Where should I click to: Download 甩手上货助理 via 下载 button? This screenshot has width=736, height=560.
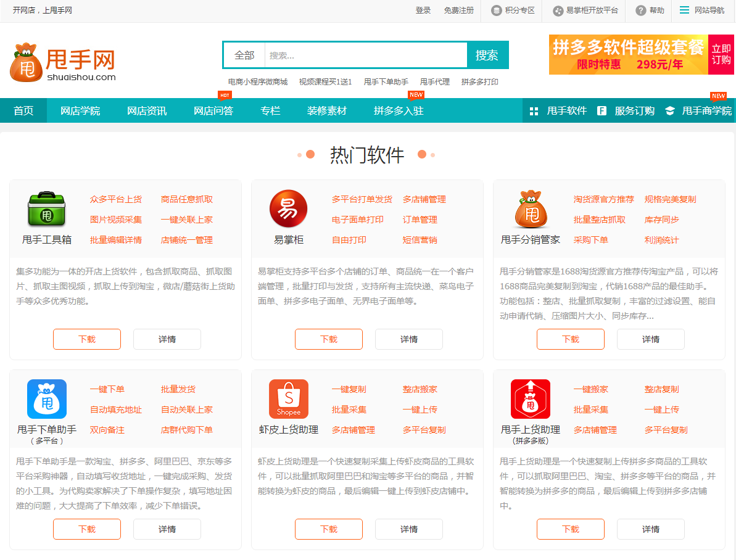[x=571, y=530]
